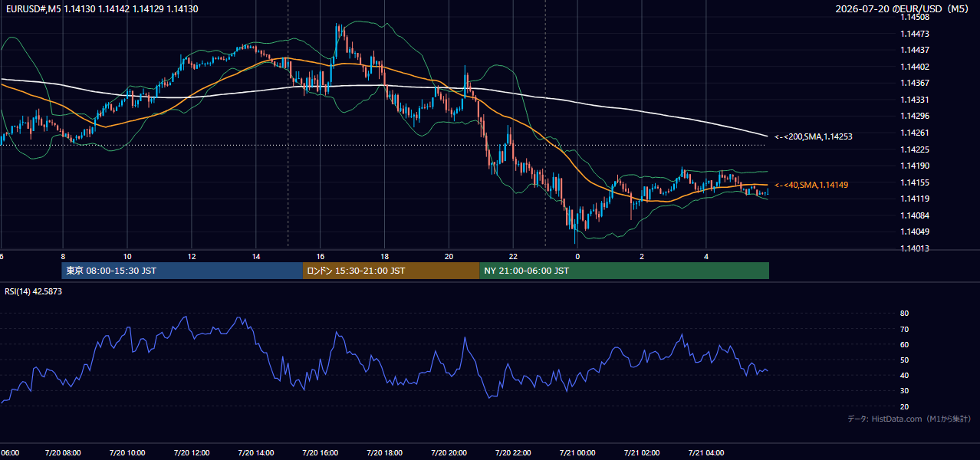980x460 pixels.
Task: Open the HistData.com data source credit
Action: 909,419
